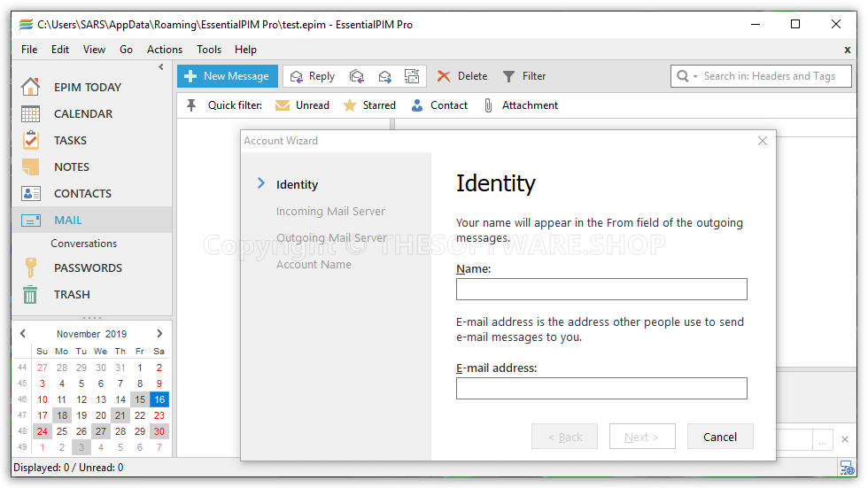
Task: Collapse the left navigation pane
Action: pyautogui.click(x=161, y=67)
